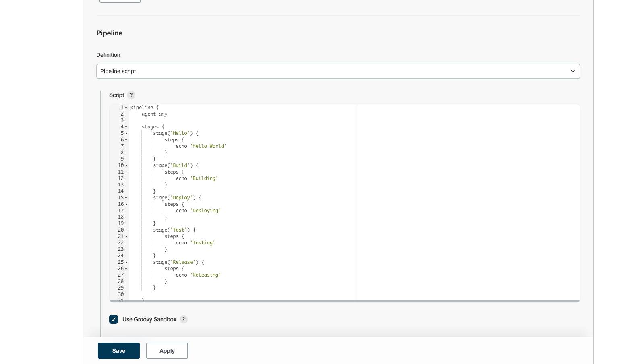Collapse the pipeline block at line 1
The image size is (638, 364).
point(126,108)
